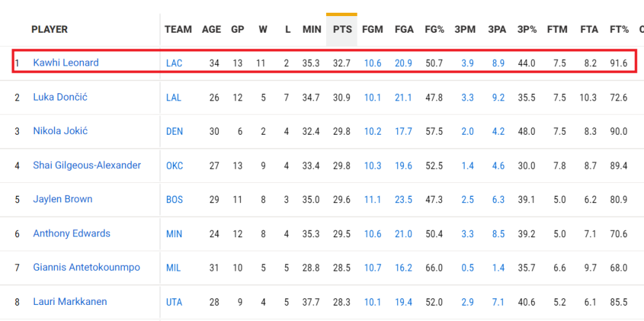644x321 pixels.
Task: Open the DEN team page link
Action: click(174, 131)
